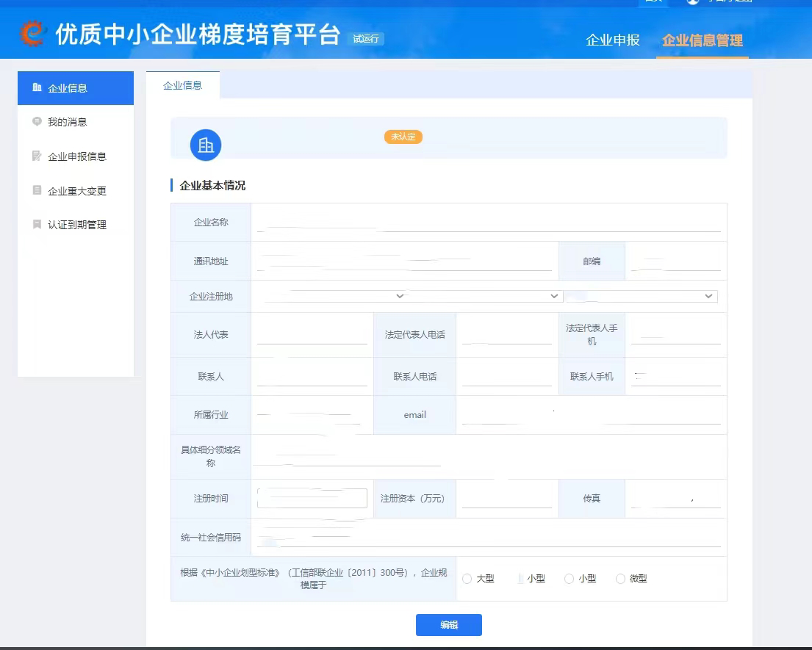Click the 企业信息 sidebar icon
The image size is (812, 650).
pos(37,87)
